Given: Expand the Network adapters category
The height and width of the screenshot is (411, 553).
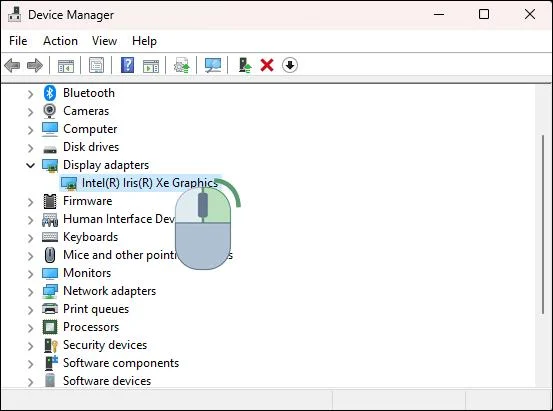Looking at the screenshot, I should [x=31, y=292].
